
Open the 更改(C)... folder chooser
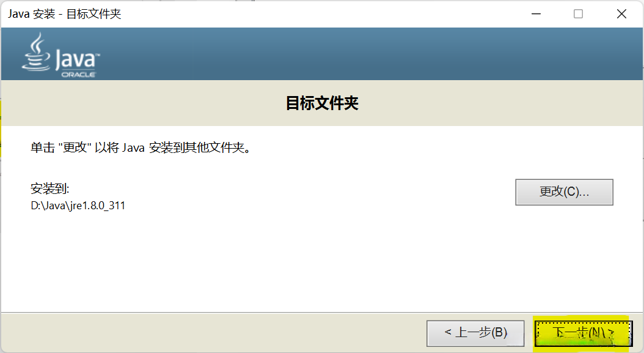pyautogui.click(x=565, y=191)
